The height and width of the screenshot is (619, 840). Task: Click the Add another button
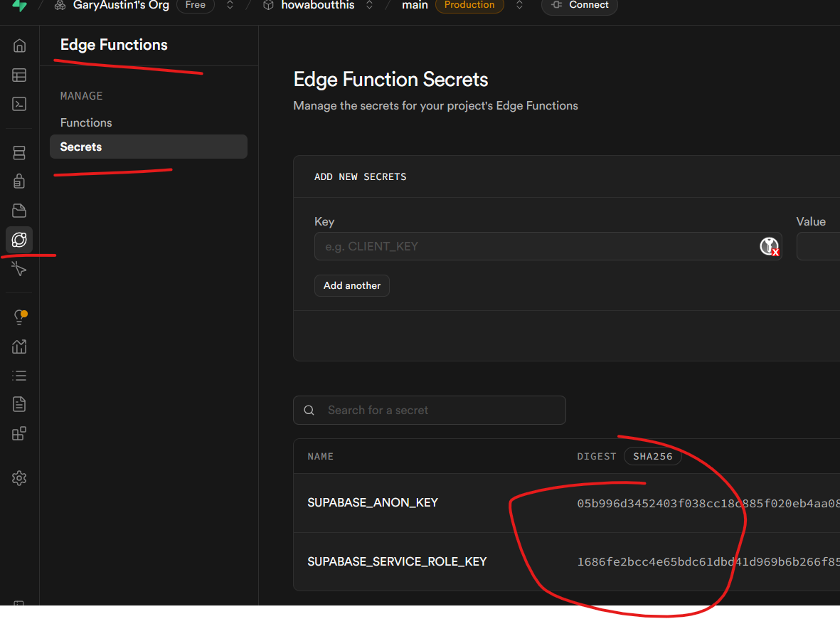(352, 285)
